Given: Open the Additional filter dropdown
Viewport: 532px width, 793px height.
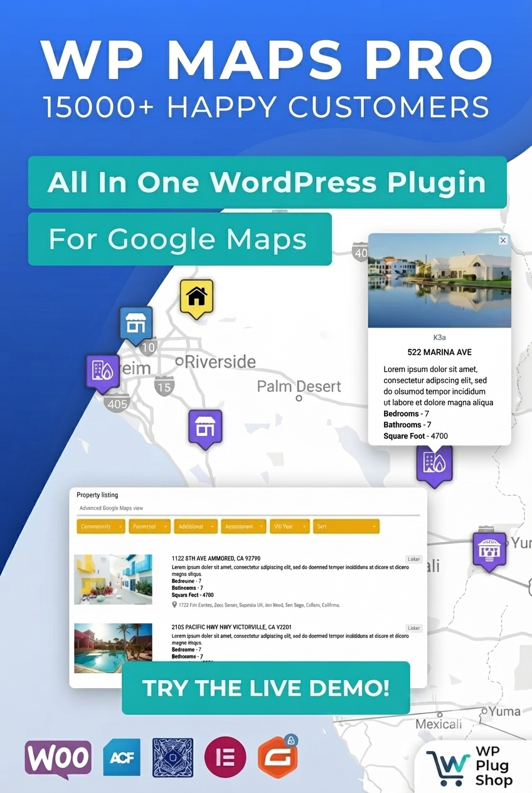Looking at the screenshot, I should 196,526.
